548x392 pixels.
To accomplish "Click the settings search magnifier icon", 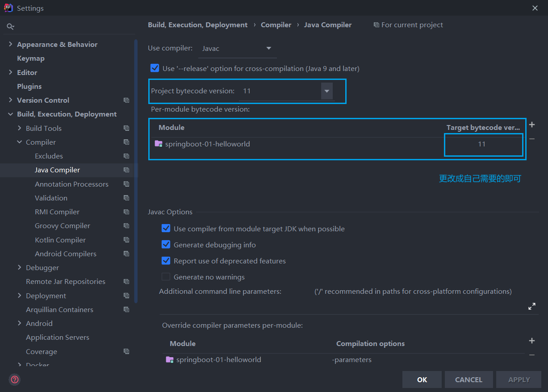I will coord(11,27).
